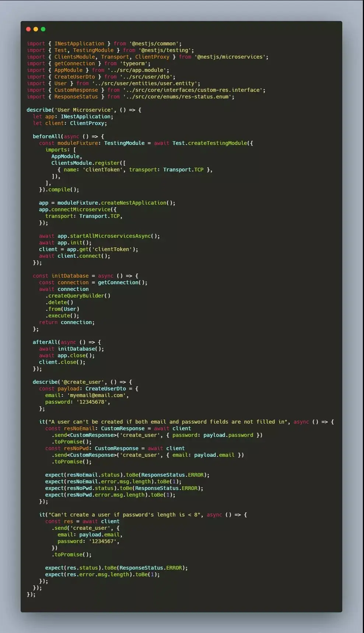Click the afterAll(async () => { line

(67, 342)
